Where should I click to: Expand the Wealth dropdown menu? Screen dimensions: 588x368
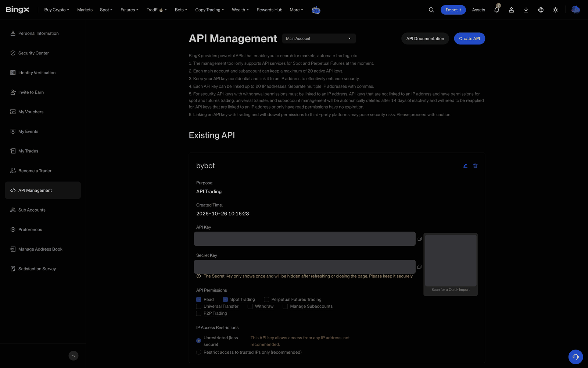(x=240, y=10)
